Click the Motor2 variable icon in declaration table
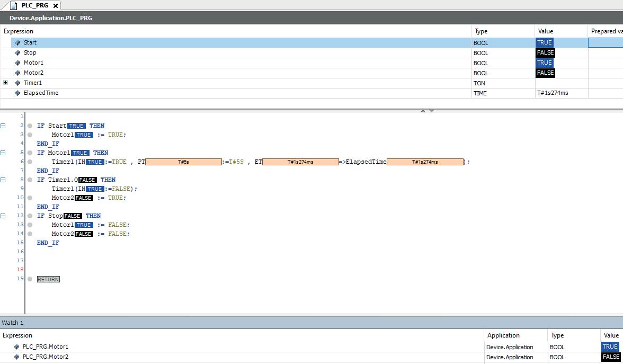Image resolution: width=623 pixels, height=364 pixels. (x=17, y=73)
